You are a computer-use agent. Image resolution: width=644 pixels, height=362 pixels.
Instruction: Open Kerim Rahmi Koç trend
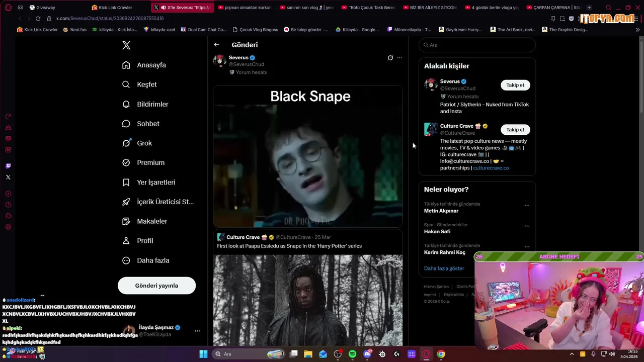445,252
